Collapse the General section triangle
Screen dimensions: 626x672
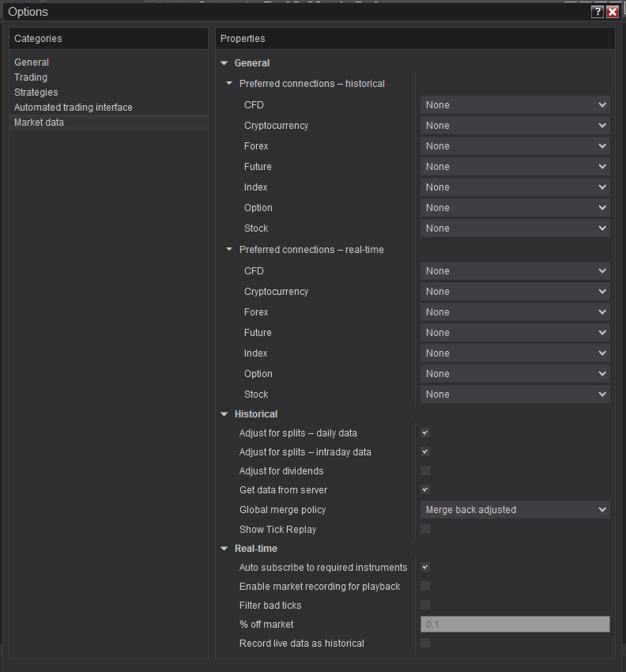(x=224, y=63)
